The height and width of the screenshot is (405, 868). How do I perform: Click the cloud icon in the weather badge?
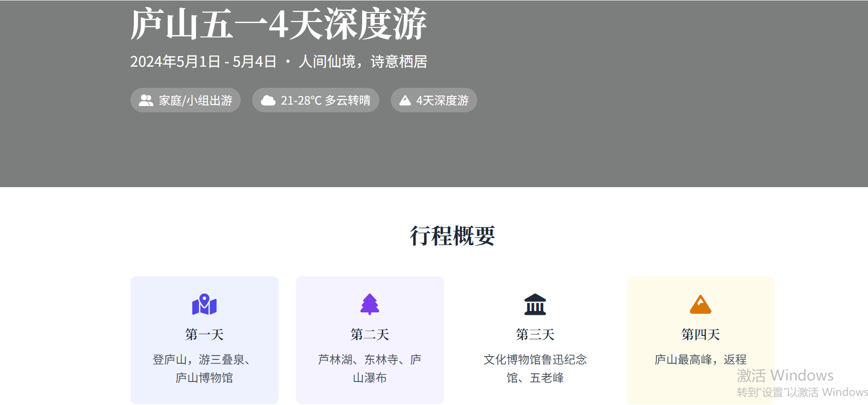click(268, 100)
